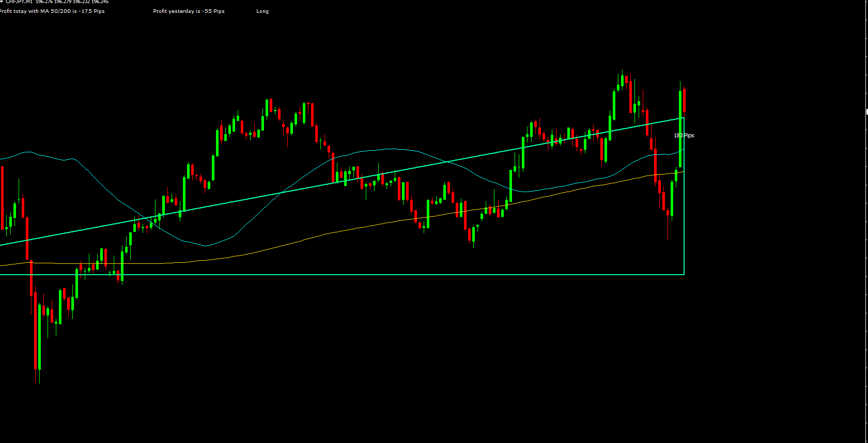
Task: Select the 'Profit totay with MA 50/200' label
Action: [52, 11]
